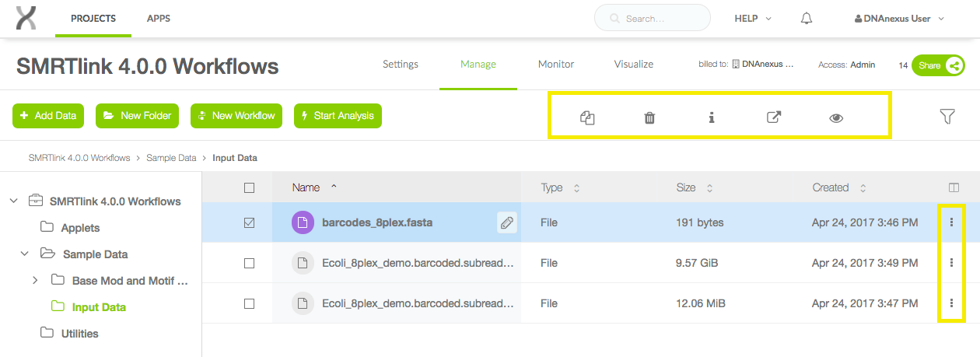Switch to the Monitor tab

point(556,64)
